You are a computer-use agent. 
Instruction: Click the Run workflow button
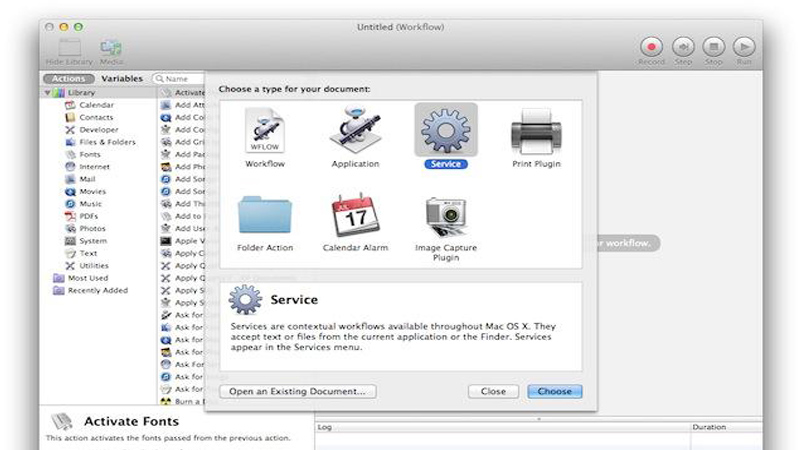coord(744,47)
